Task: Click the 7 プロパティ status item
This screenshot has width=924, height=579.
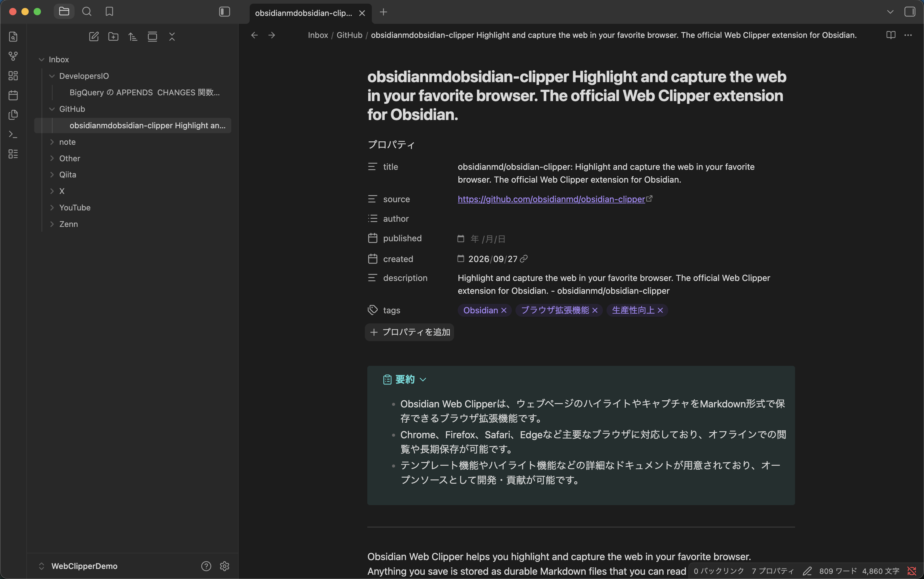Action: click(773, 571)
